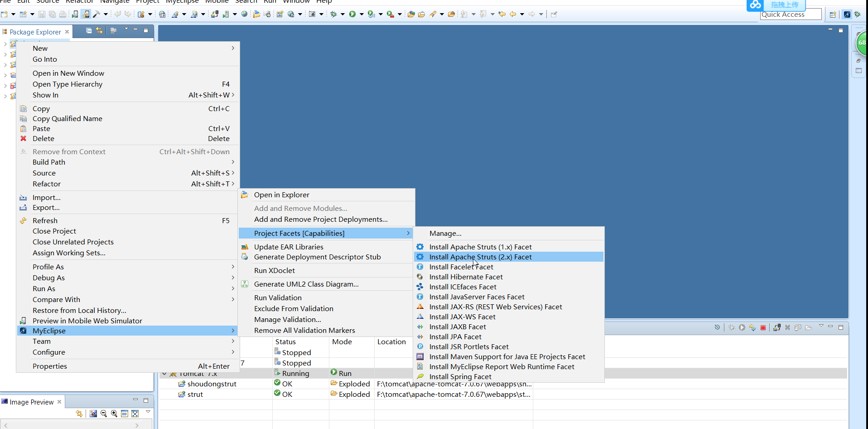Click the Location column header in the Servers view

pos(391,341)
